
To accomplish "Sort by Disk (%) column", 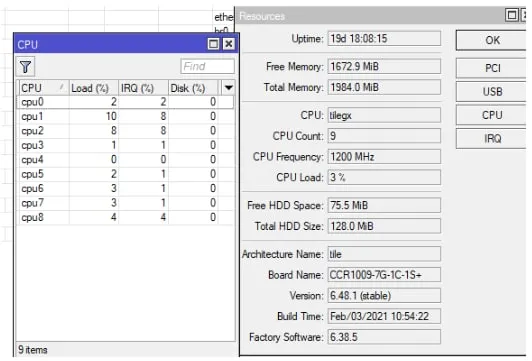I will point(192,88).
